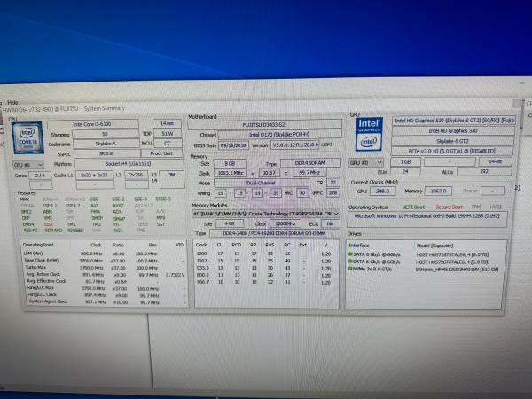
Task: Click the 64-bit GPU bus width field
Action: click(495, 161)
